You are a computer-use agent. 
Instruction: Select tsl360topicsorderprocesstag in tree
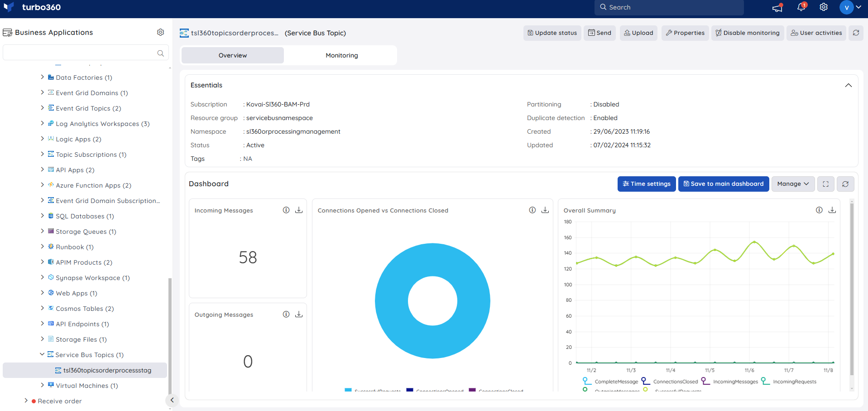click(x=85, y=370)
